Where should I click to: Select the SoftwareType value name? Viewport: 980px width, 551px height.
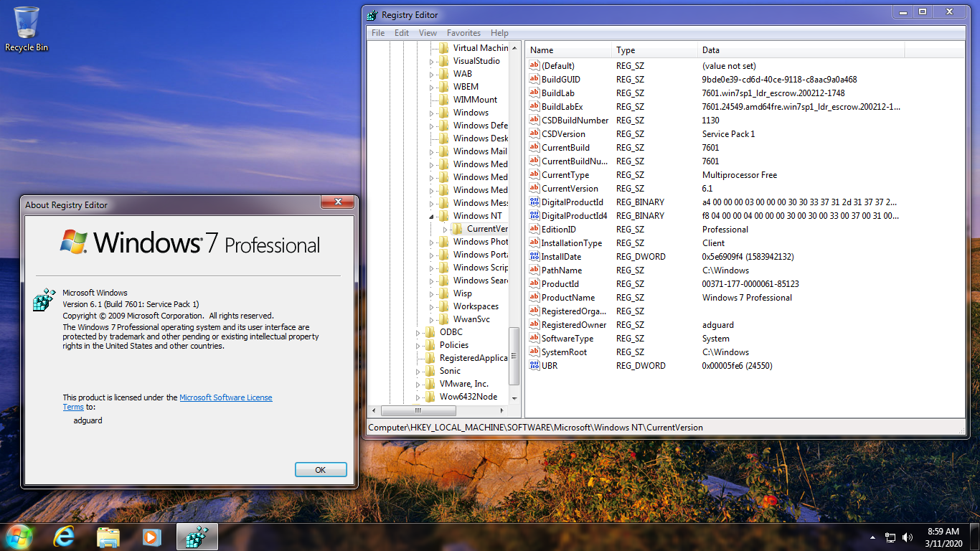pos(567,339)
